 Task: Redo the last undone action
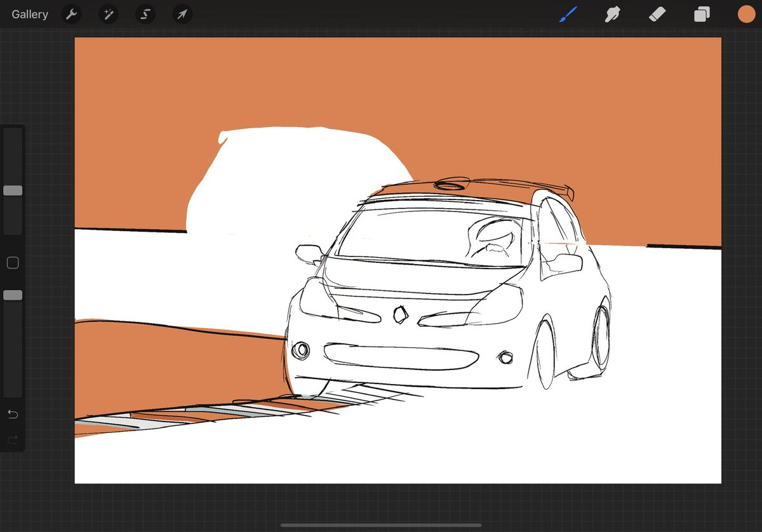[13, 440]
